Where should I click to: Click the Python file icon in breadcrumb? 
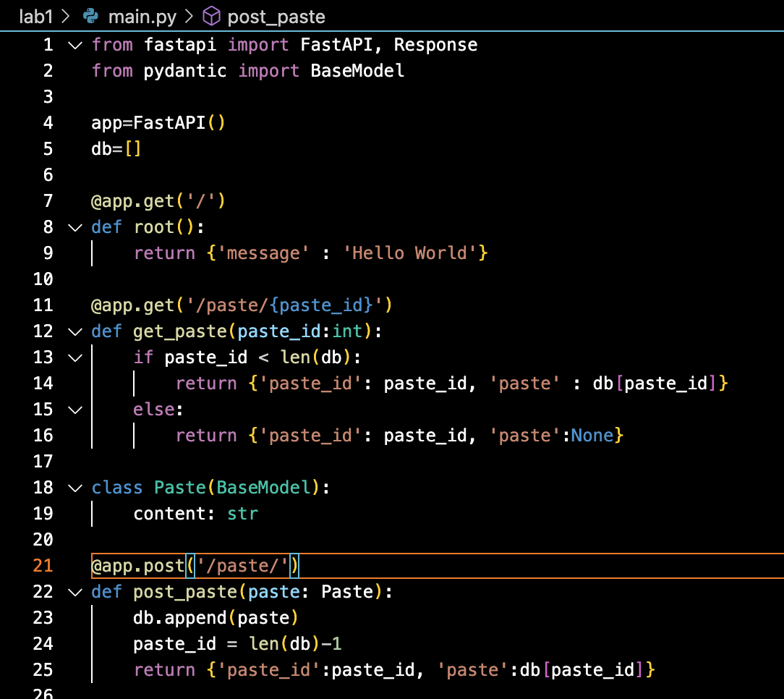click(x=90, y=16)
